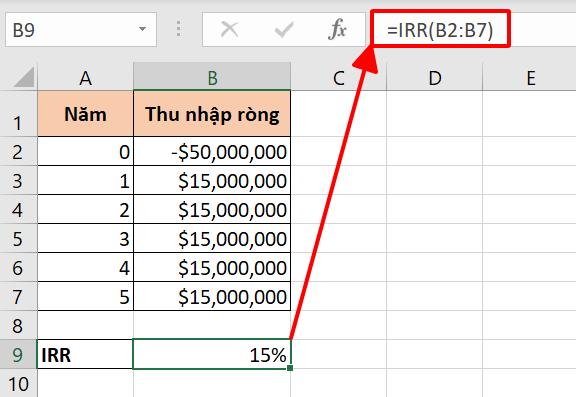The image size is (576, 397).
Task: Click the Name Box showing B9
Action: [81, 29]
